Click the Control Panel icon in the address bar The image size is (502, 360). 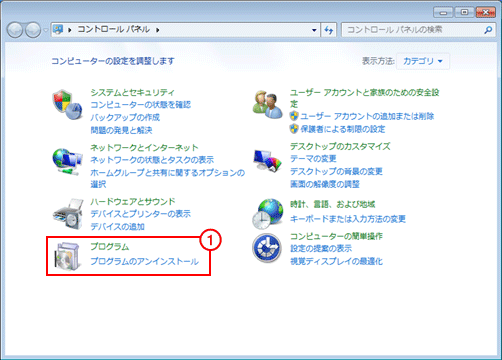[x=58, y=30]
